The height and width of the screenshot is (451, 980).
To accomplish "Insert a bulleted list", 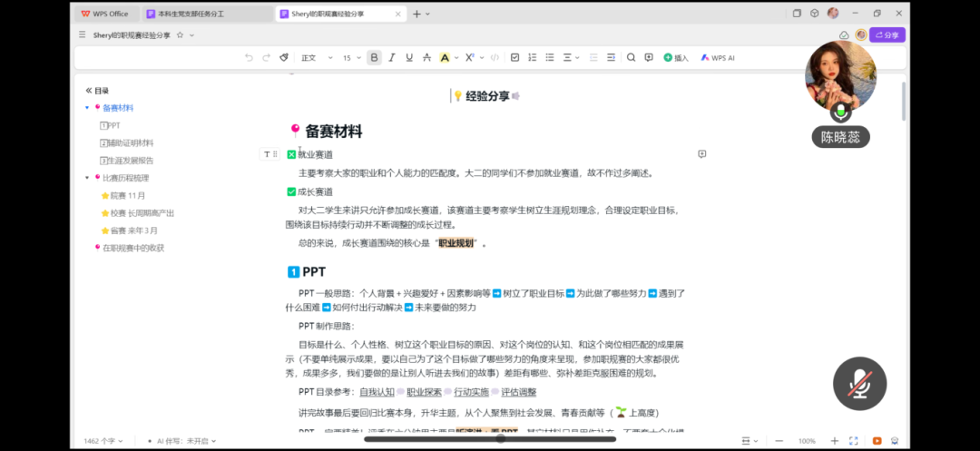I will (x=549, y=57).
